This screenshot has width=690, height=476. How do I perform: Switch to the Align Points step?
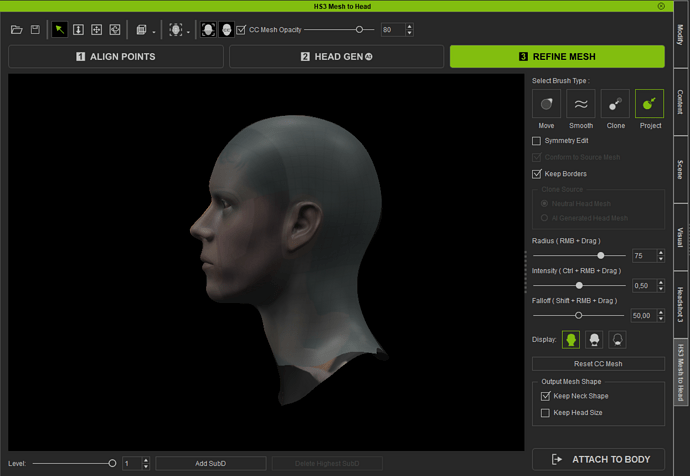(x=116, y=57)
